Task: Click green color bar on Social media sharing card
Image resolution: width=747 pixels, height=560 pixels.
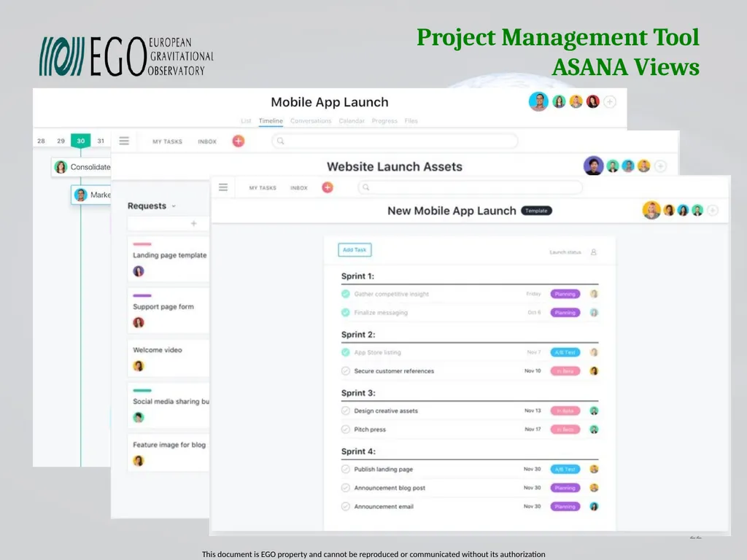Action: tap(142, 391)
